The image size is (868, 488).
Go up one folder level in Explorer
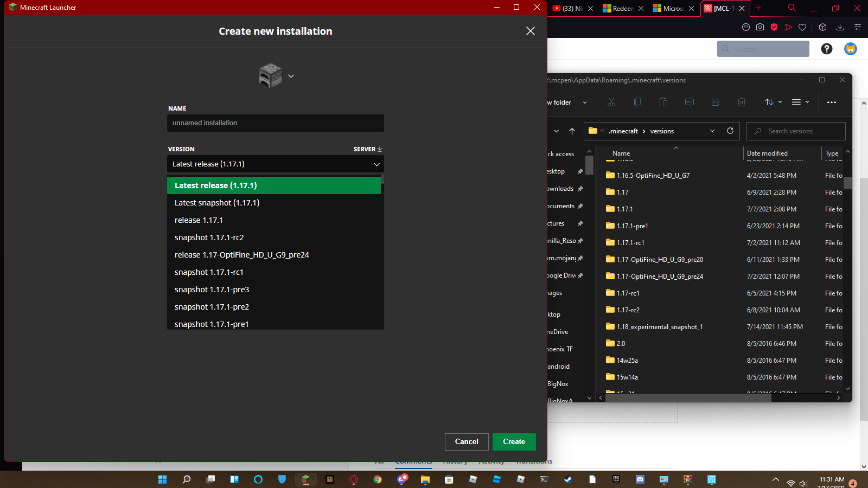(x=572, y=131)
